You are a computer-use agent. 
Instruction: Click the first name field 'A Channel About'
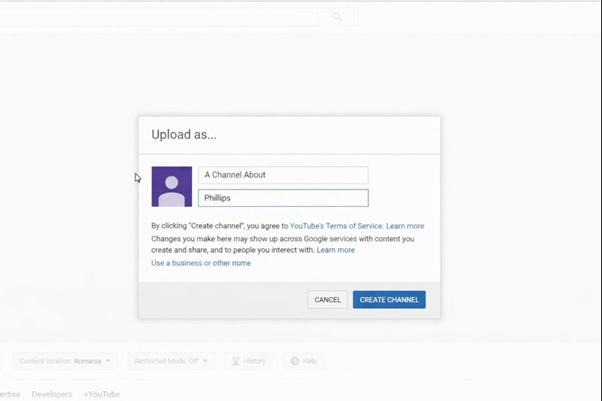point(283,175)
